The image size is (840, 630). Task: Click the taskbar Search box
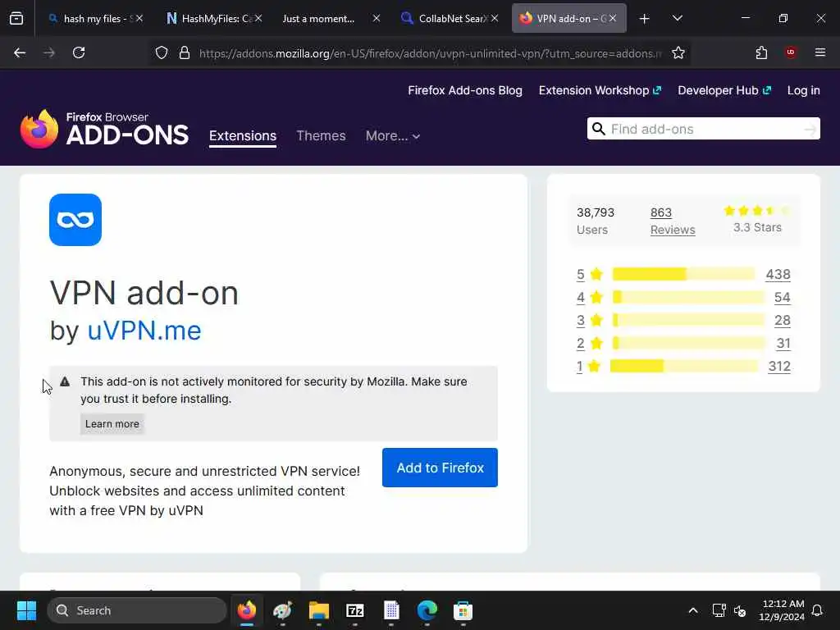[x=137, y=610]
